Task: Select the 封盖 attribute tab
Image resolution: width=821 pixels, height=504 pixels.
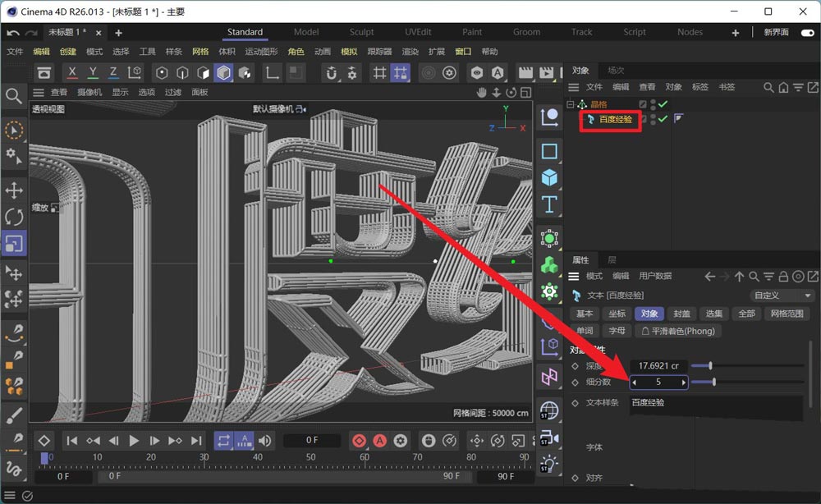Action: coord(681,314)
